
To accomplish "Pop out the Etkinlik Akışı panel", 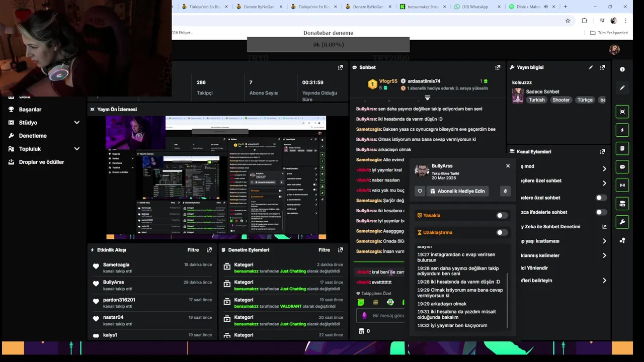I will (209, 250).
